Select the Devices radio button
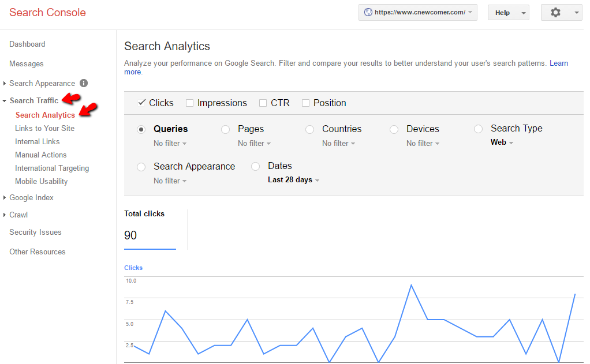The image size is (590, 364). point(394,129)
